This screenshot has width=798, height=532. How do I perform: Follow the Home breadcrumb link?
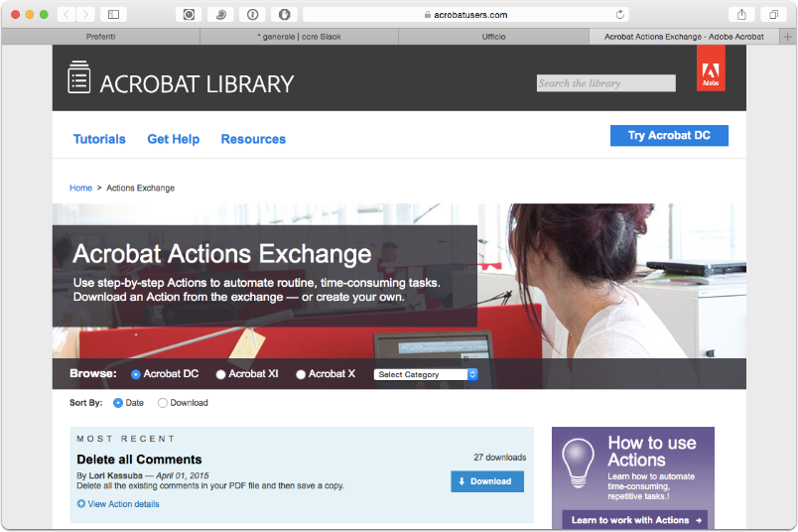click(x=81, y=188)
